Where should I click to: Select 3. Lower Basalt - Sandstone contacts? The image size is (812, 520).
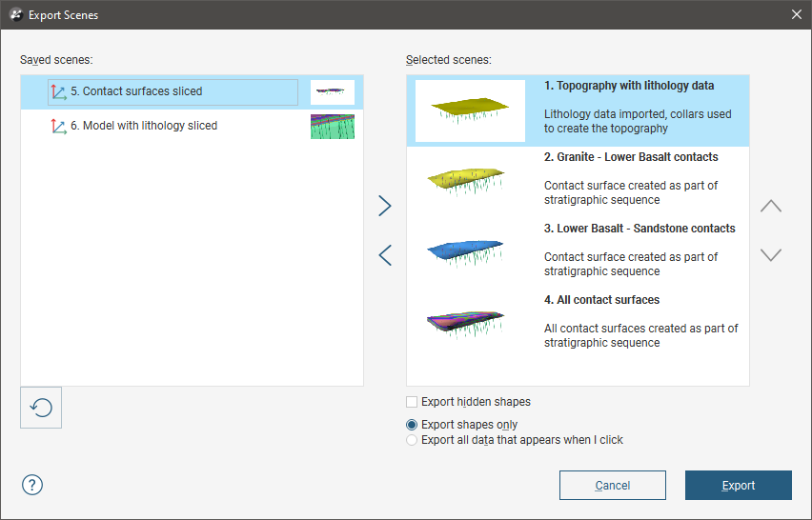639,229
